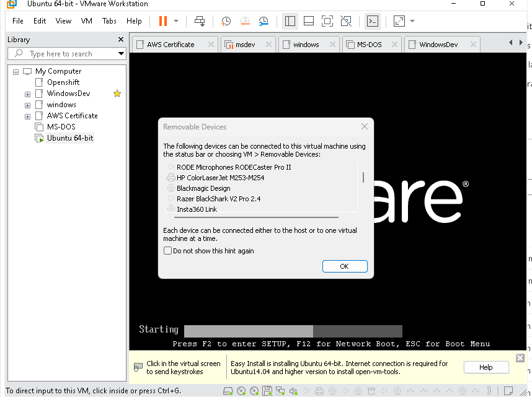Open the File menu
Viewport: 532px width, 397px height.
(17, 21)
